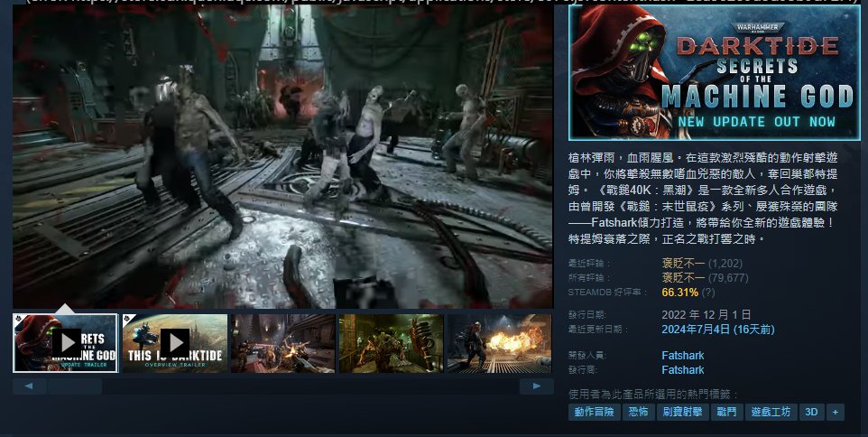
Task: Click left arrow of thumbnail strip
Action: click(30, 386)
